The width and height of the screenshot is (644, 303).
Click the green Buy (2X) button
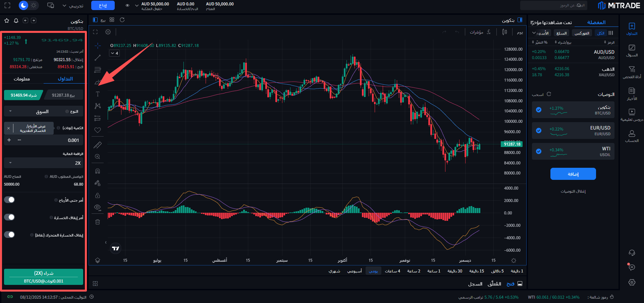pyautogui.click(x=44, y=277)
